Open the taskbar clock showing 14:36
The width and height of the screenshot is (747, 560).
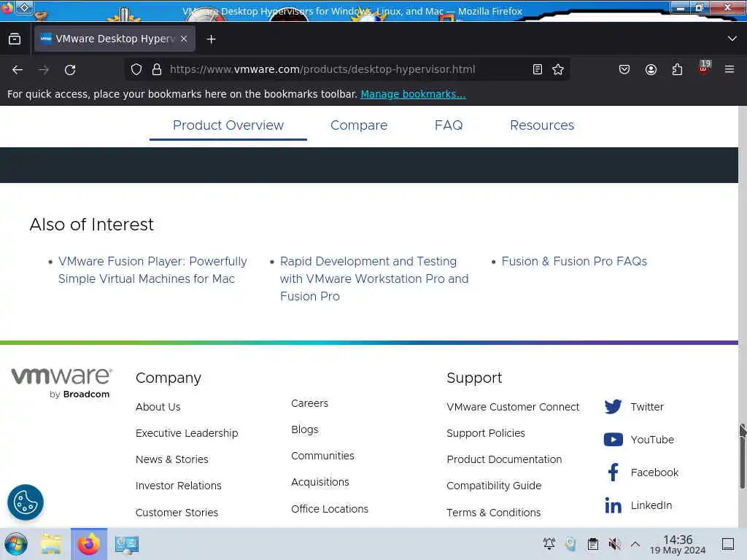point(678,544)
